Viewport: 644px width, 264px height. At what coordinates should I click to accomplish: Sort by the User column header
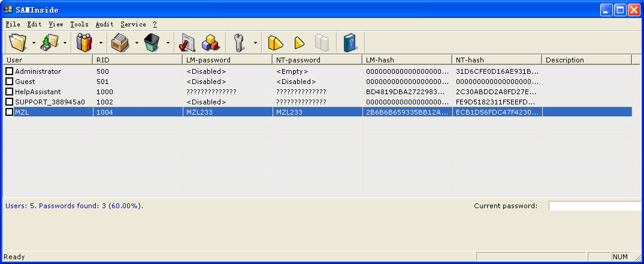tap(48, 59)
